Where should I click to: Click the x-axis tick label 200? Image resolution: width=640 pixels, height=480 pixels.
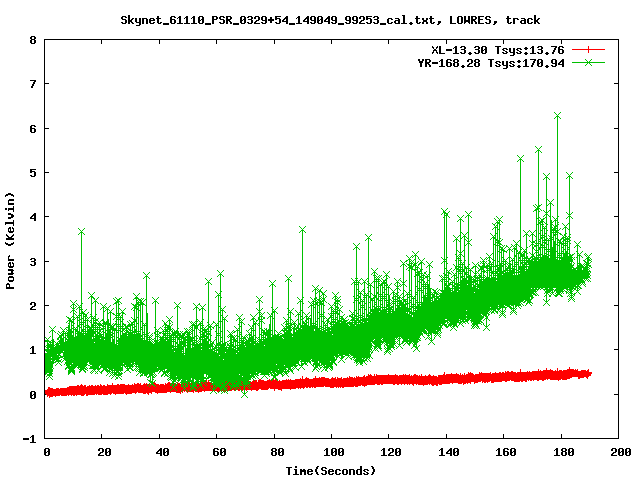[618, 453]
